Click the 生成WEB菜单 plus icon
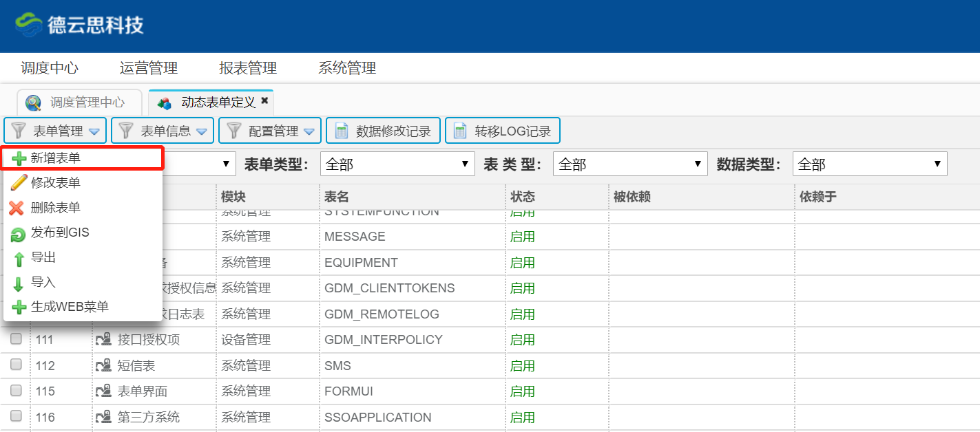Screen dimensions: 980x432 click(x=19, y=307)
